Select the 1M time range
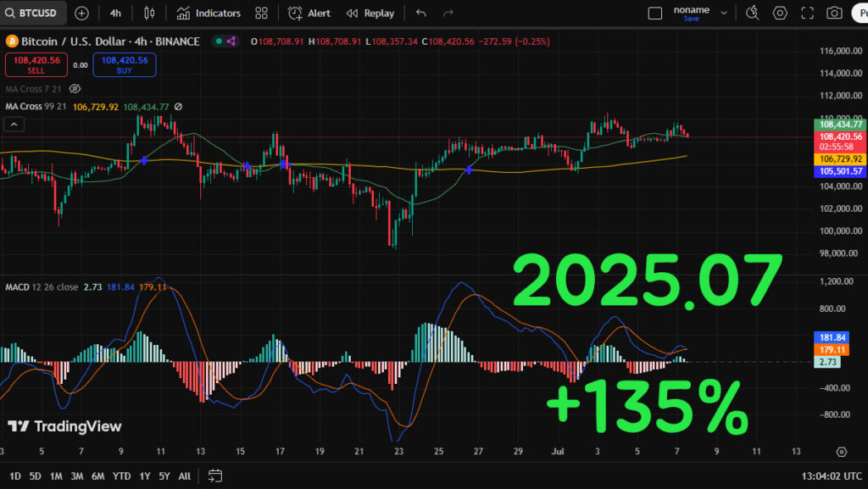 coord(56,475)
